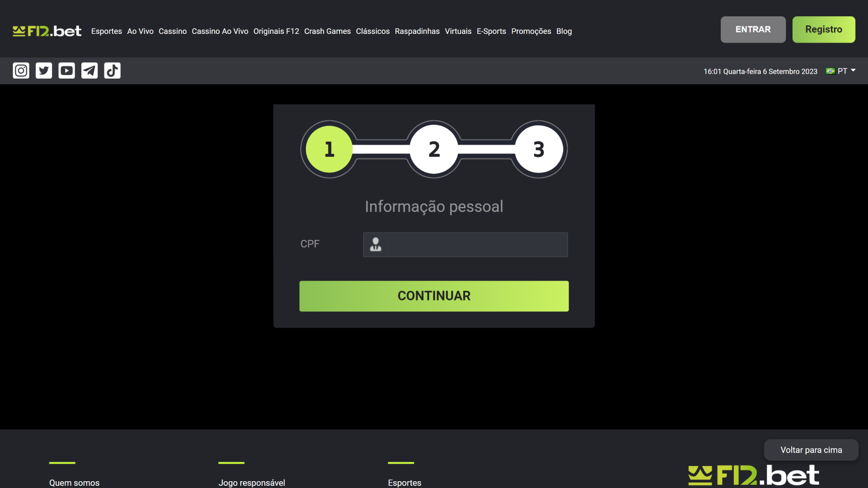Open Originais F12 menu
This screenshot has height=488, width=868.
(276, 31)
